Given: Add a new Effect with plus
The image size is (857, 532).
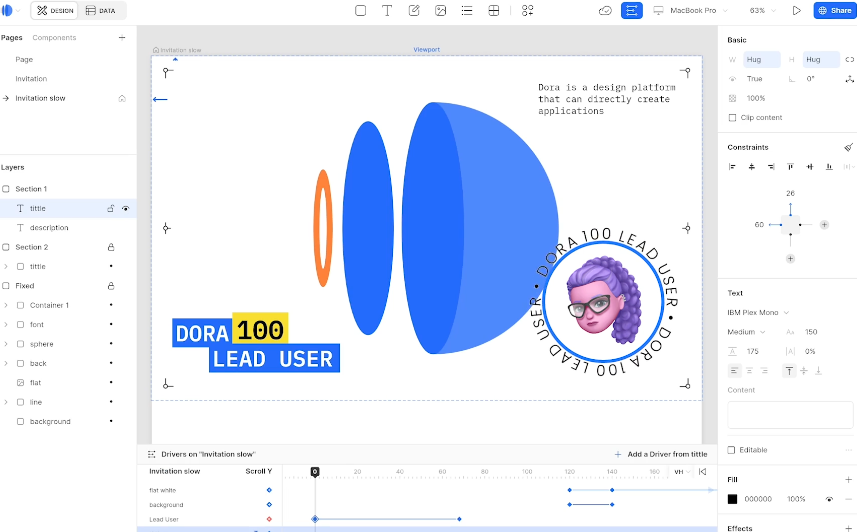Looking at the screenshot, I should pyautogui.click(x=848, y=528).
